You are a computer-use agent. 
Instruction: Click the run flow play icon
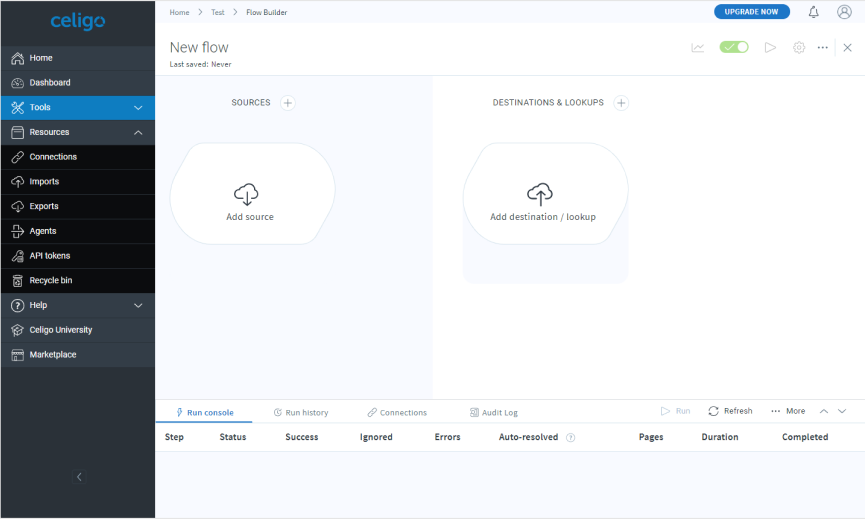point(770,47)
